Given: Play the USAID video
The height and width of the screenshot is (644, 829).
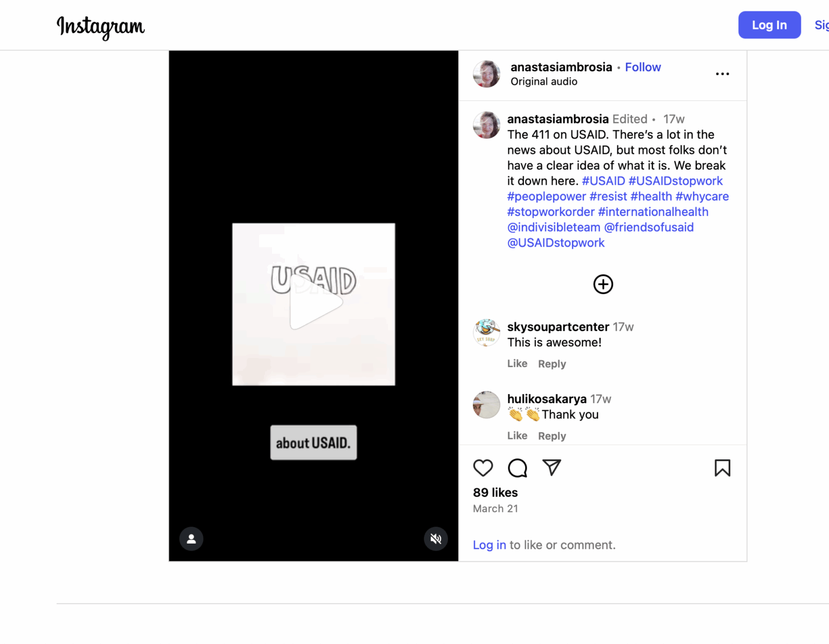Looking at the screenshot, I should 315,302.
